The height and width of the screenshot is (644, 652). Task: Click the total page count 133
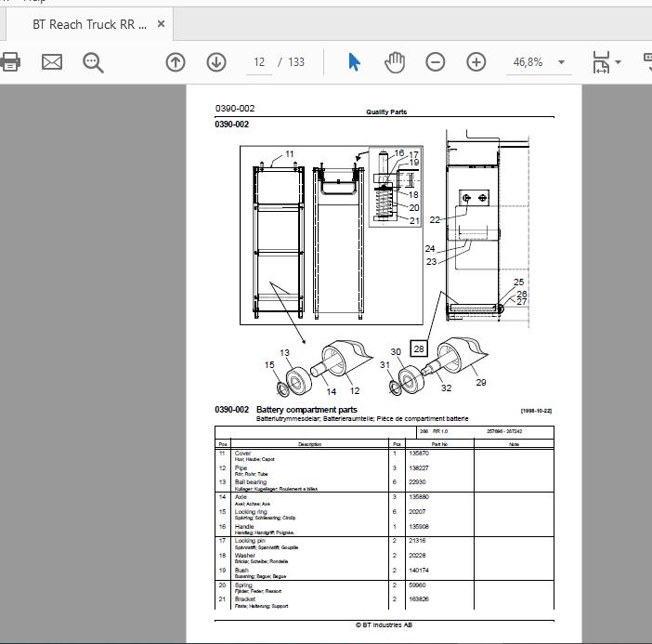(x=296, y=62)
